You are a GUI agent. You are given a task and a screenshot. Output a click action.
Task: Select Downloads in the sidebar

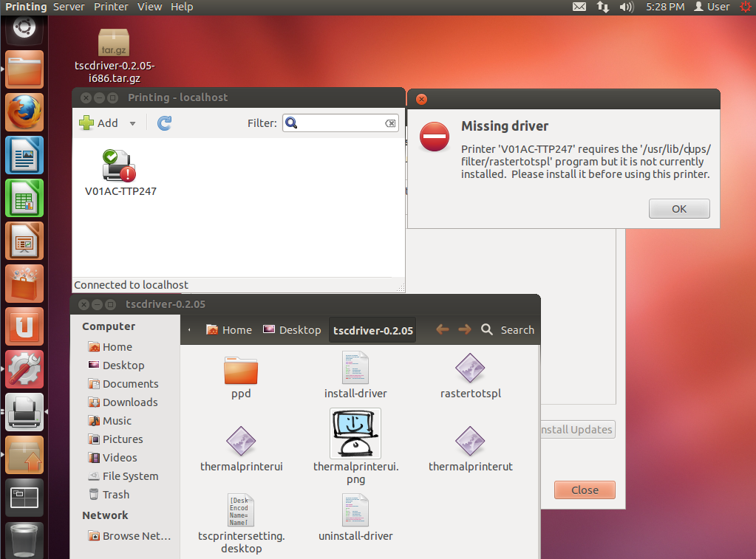point(129,402)
